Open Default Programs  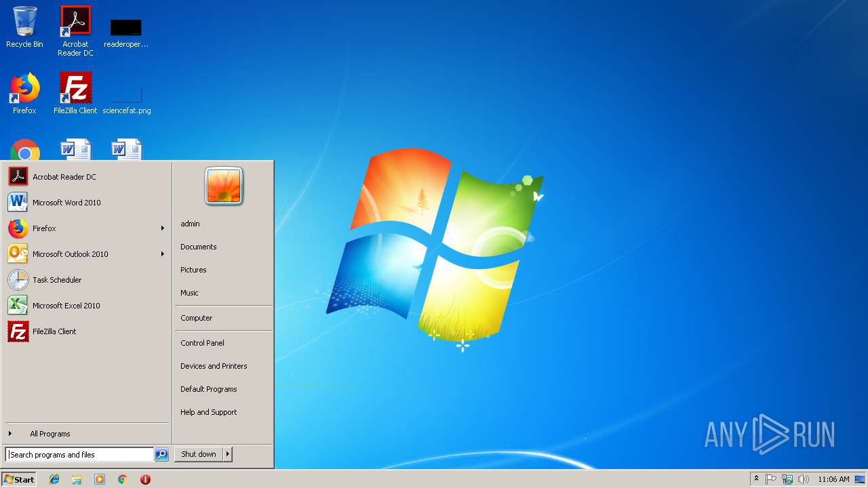[224, 389]
